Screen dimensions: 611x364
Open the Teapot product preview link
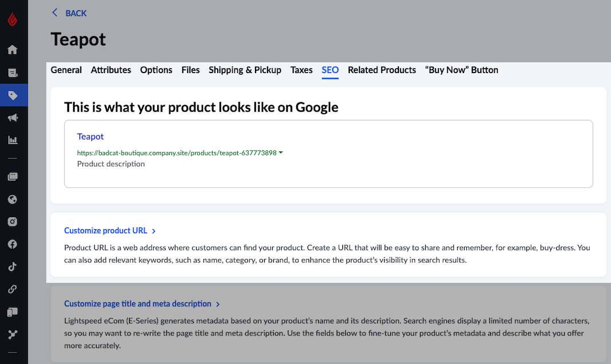(x=90, y=136)
